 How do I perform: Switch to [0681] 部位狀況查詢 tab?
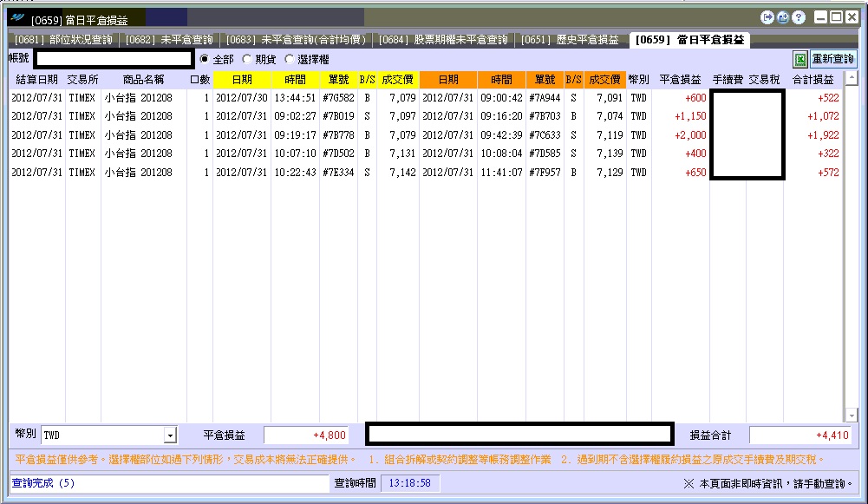click(63, 40)
